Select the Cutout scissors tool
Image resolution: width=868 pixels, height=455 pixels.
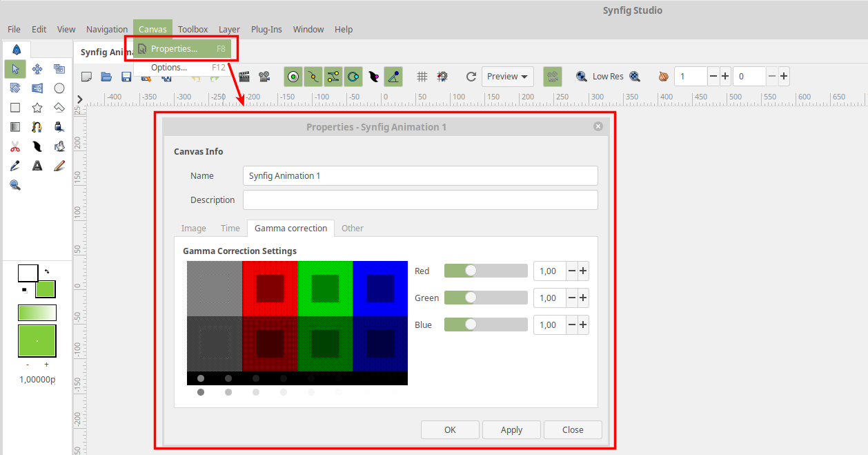click(15, 146)
